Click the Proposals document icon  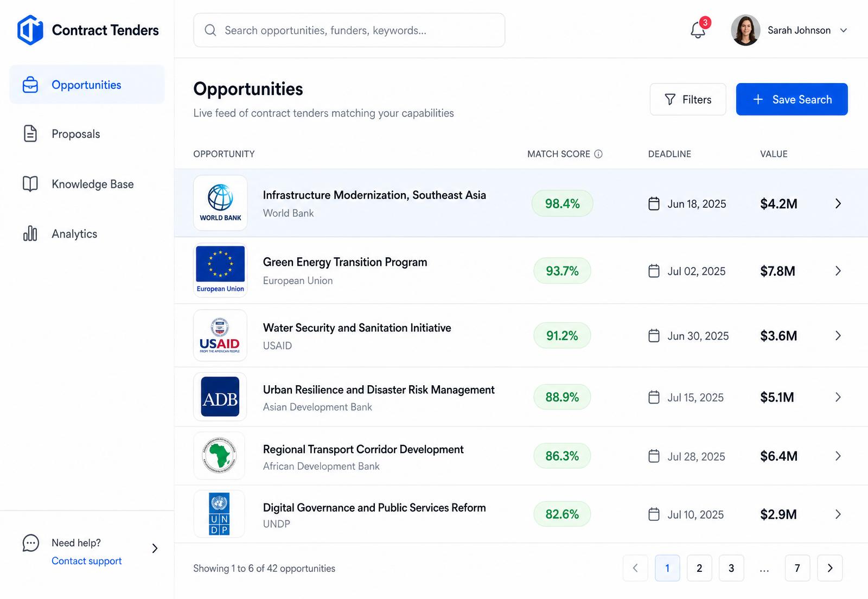tap(30, 133)
